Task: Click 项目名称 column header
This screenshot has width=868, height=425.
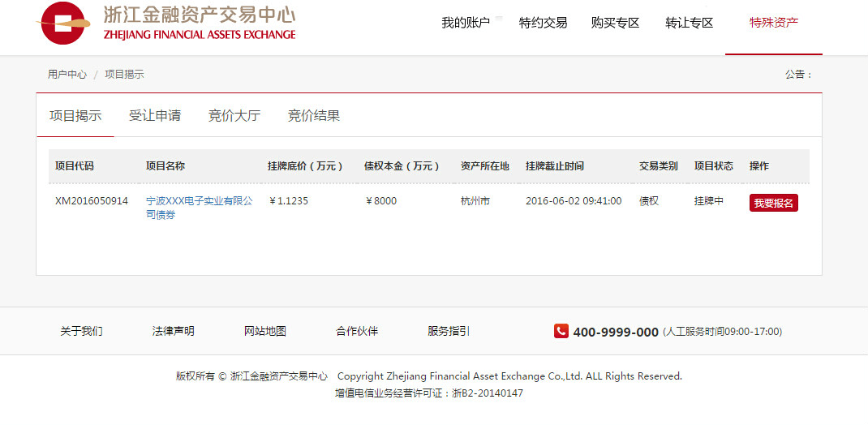Action: tap(165, 166)
